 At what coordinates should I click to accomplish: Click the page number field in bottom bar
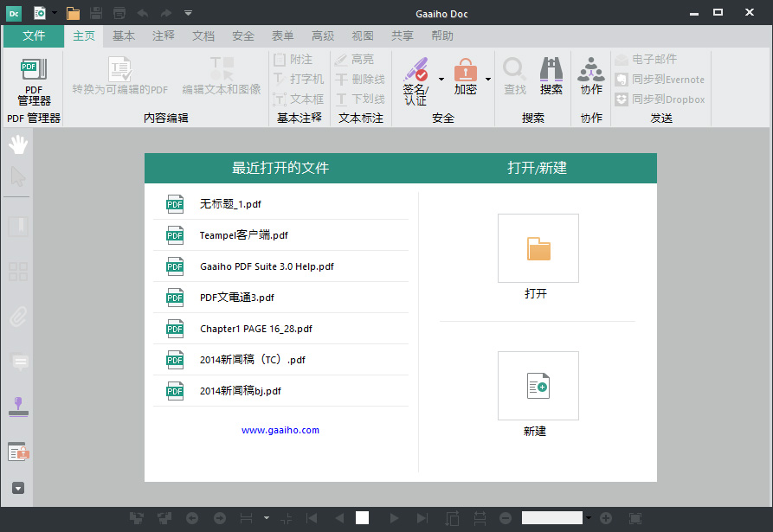point(363,517)
